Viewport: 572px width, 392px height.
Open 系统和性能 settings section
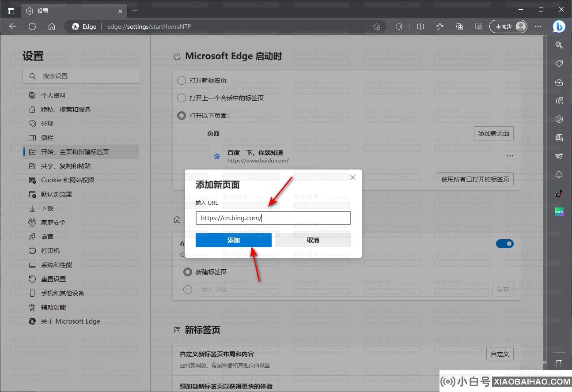coord(81,265)
